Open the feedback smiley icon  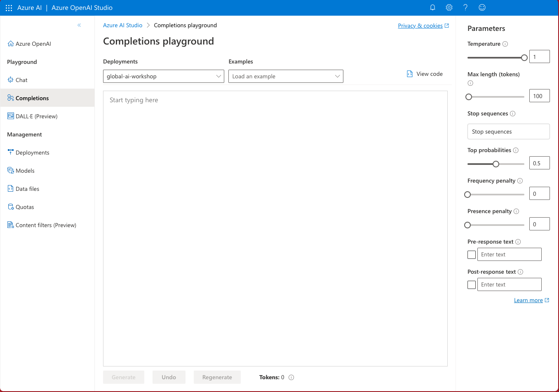point(482,7)
